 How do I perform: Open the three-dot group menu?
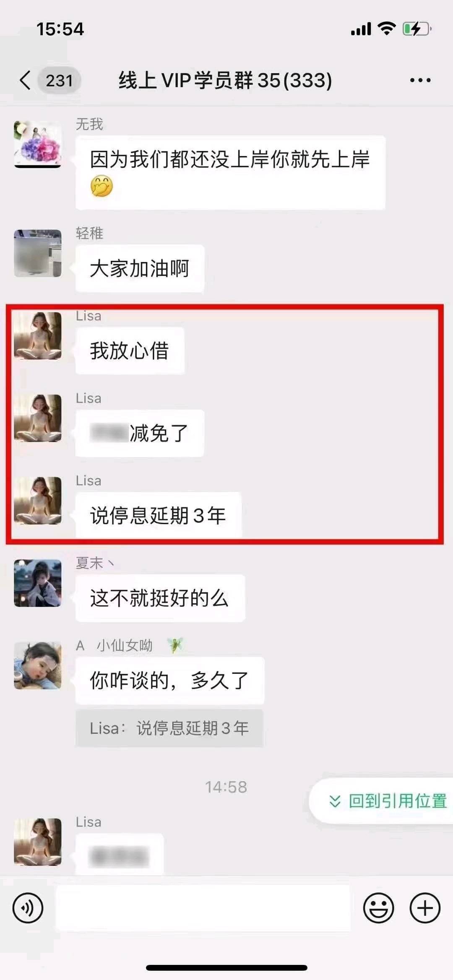tap(420, 80)
